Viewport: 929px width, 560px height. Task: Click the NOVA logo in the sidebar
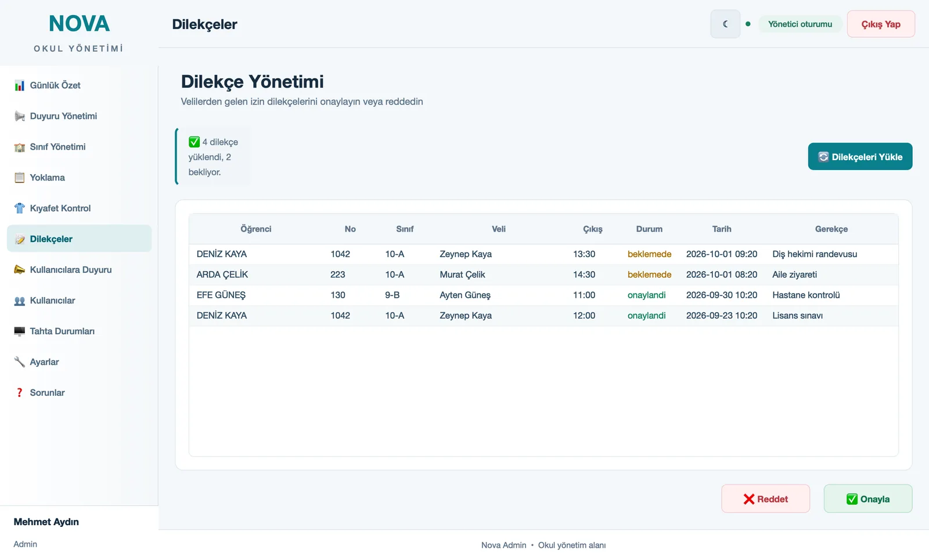point(79,24)
